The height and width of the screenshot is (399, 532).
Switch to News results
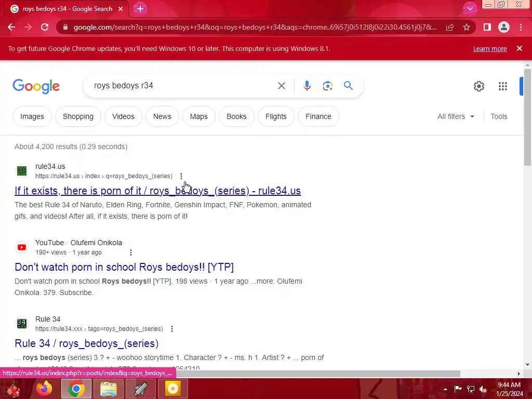coord(162,116)
